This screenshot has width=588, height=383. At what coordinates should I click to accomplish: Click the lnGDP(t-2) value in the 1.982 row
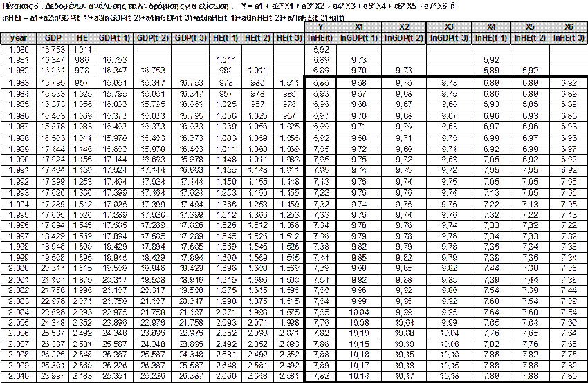pos(403,71)
